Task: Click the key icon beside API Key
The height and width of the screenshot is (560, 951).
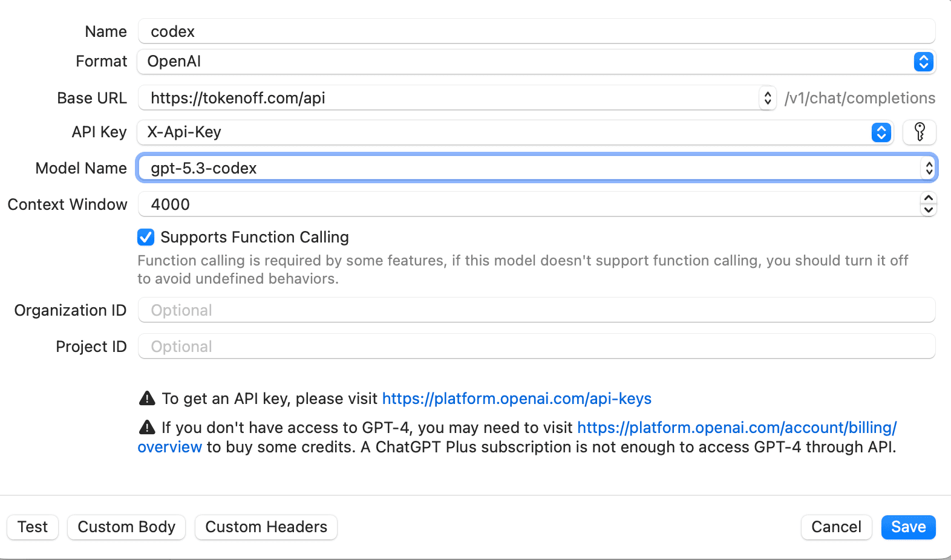Action: point(919,132)
